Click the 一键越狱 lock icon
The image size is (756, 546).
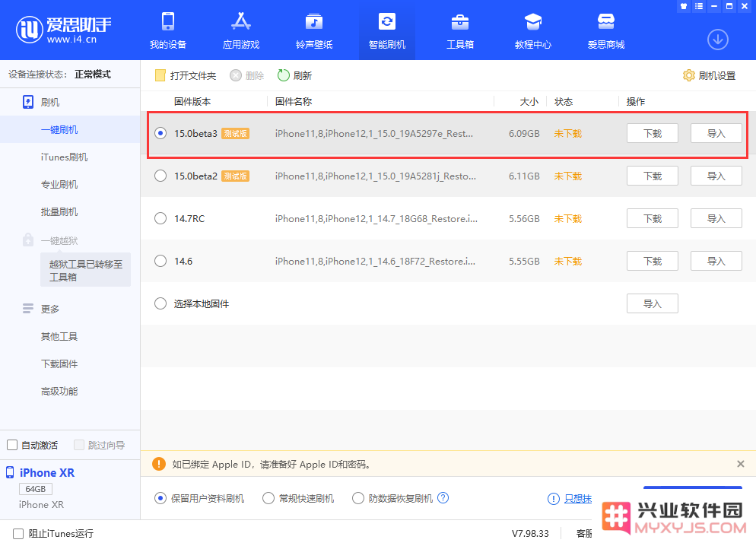click(x=28, y=240)
